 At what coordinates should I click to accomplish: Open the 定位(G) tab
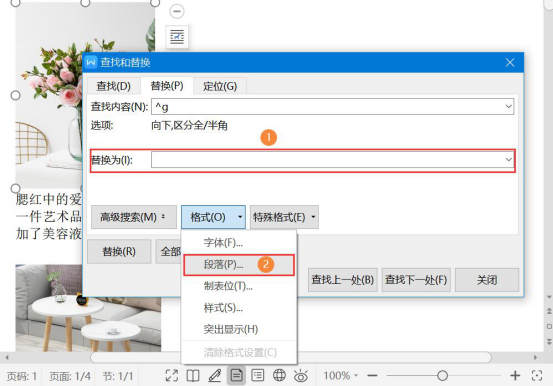tap(220, 86)
